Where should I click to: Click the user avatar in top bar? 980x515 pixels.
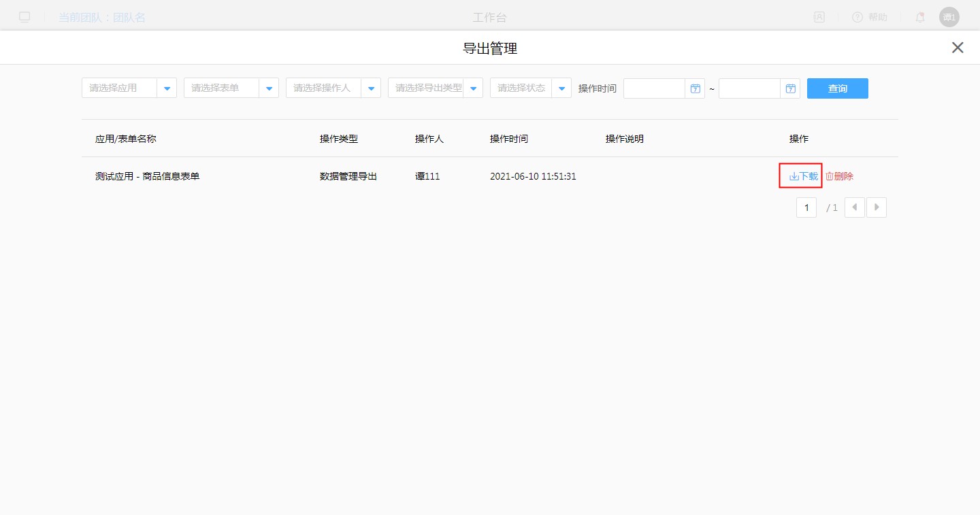click(949, 17)
